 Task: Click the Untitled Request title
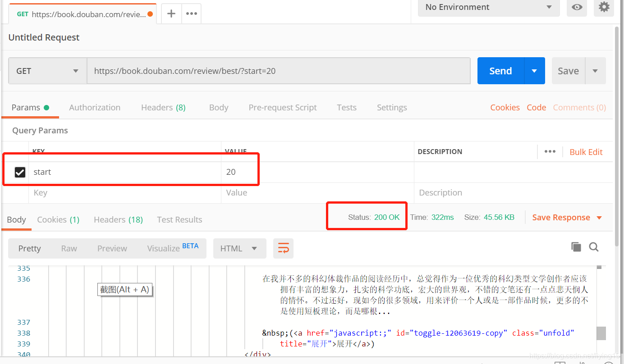44,37
